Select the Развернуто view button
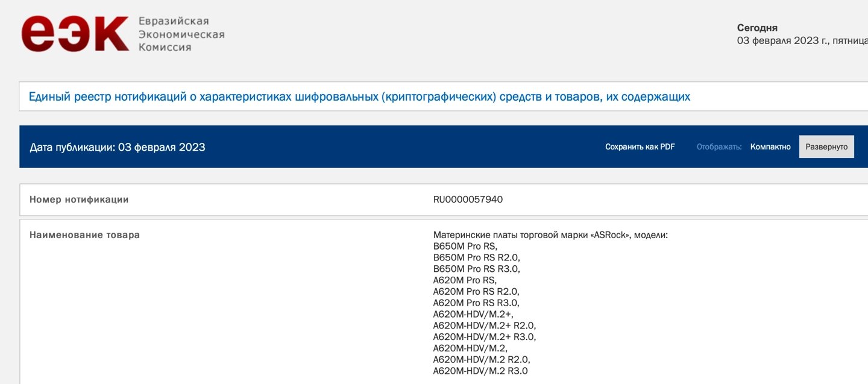868x384 pixels. point(826,147)
